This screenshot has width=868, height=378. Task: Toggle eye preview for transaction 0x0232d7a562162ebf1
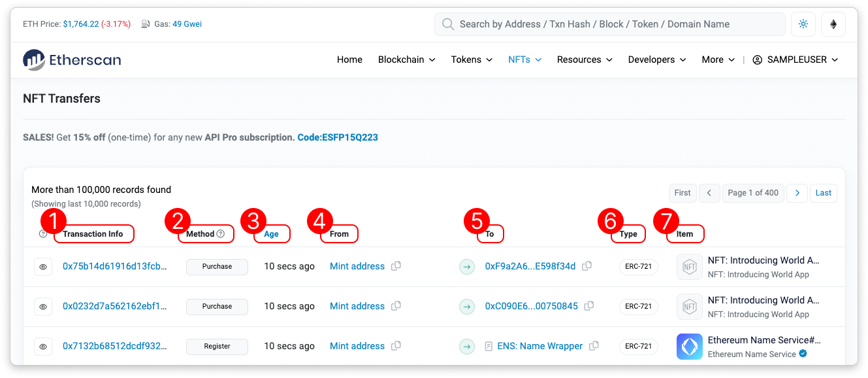pyautogui.click(x=43, y=307)
